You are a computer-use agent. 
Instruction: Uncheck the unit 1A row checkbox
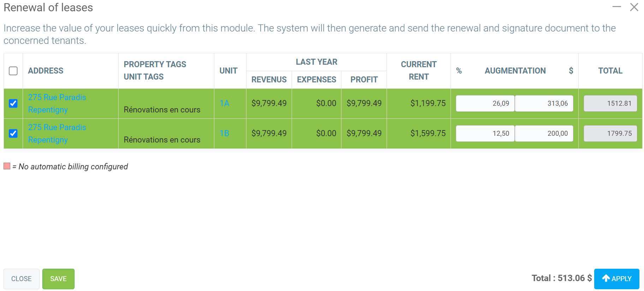click(x=13, y=103)
